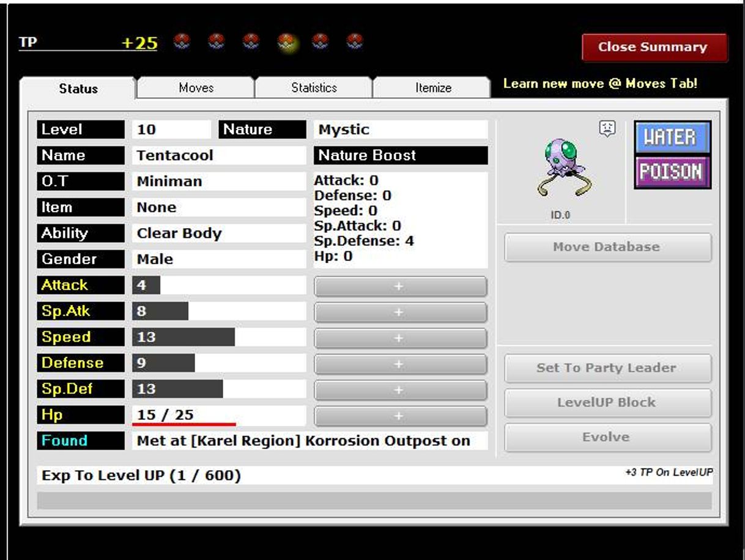The height and width of the screenshot is (560, 745).
Task: Click the yellow Sp.Atk stat label
Action: coord(81,311)
